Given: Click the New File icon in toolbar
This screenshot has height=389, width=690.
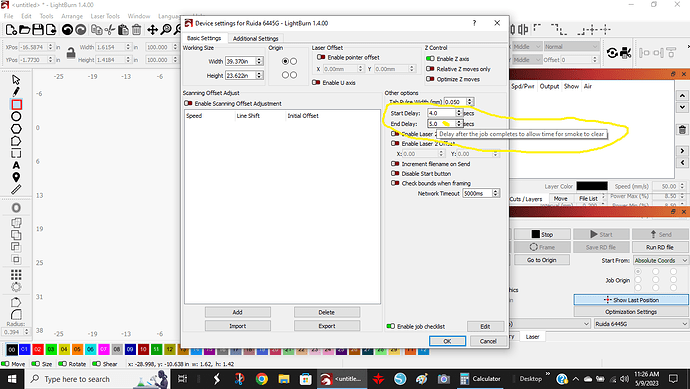Looking at the screenshot, I should 11,29.
